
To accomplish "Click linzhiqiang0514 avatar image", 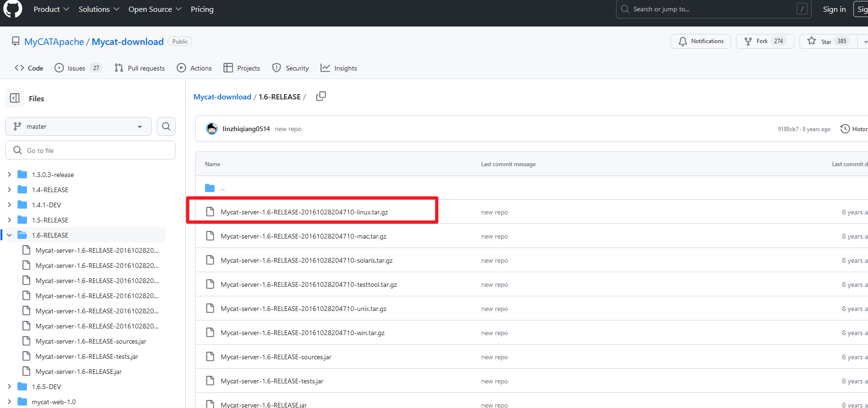I will pos(212,129).
